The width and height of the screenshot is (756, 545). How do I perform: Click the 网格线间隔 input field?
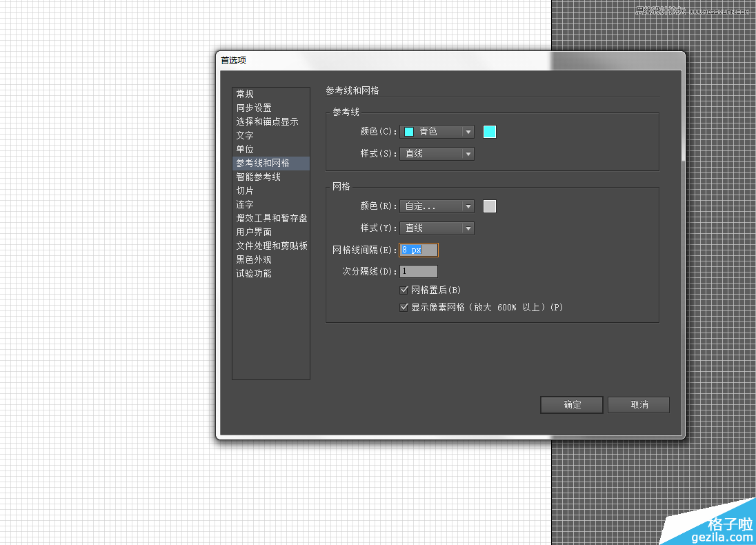(x=418, y=249)
